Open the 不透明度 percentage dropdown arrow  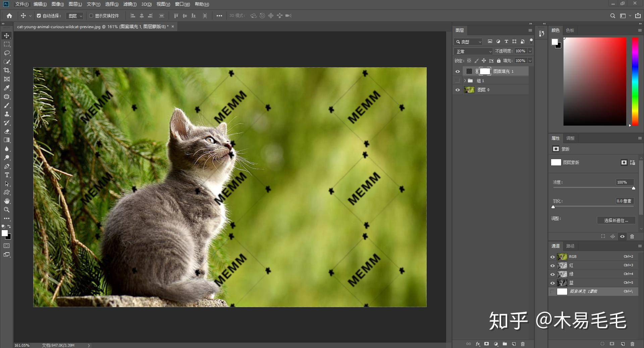(x=530, y=51)
